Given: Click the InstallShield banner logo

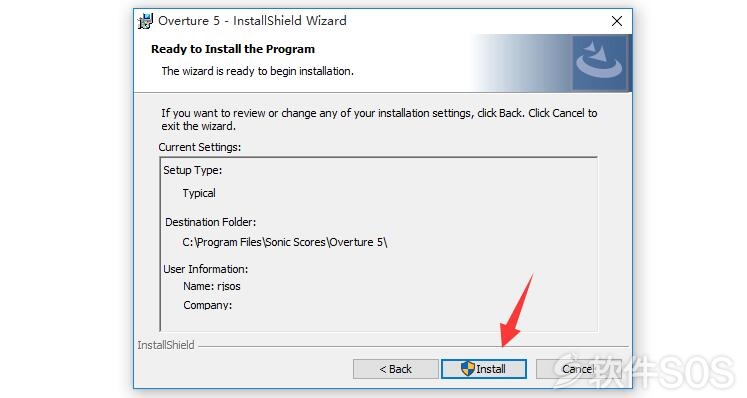Looking at the screenshot, I should point(599,63).
